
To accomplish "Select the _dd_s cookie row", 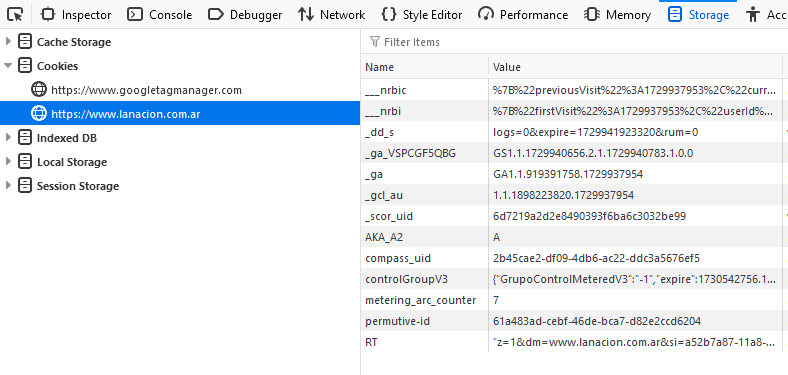I will 574,132.
